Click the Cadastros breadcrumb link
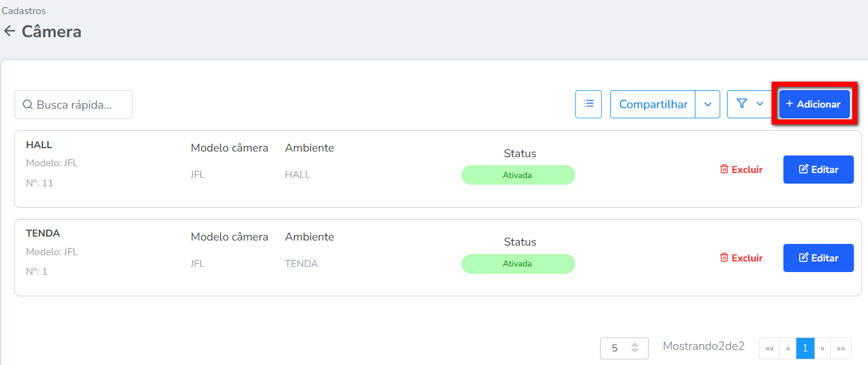The width and height of the screenshot is (868, 365). 24,11
